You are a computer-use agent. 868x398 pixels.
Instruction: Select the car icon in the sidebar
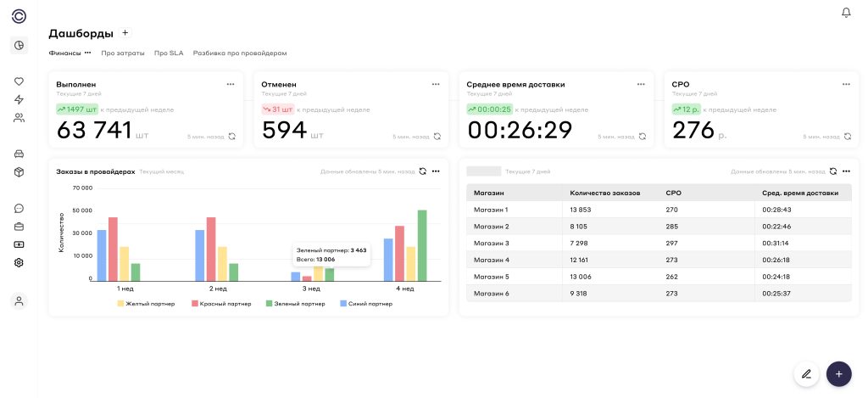pos(19,154)
